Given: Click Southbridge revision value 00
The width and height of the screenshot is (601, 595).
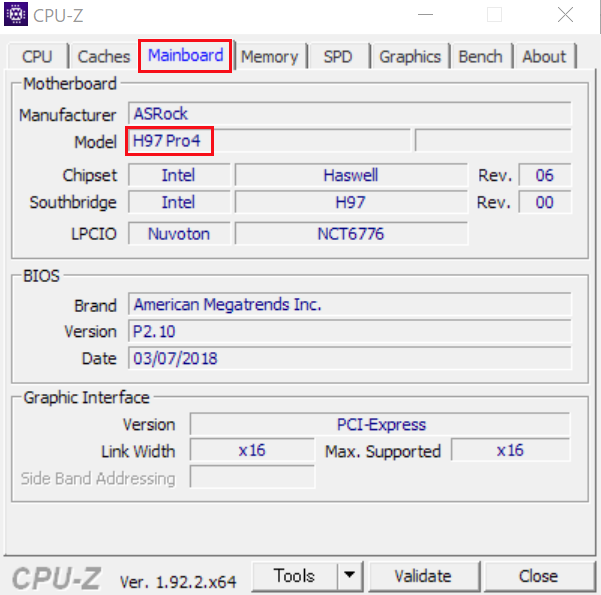Looking at the screenshot, I should point(545,202).
